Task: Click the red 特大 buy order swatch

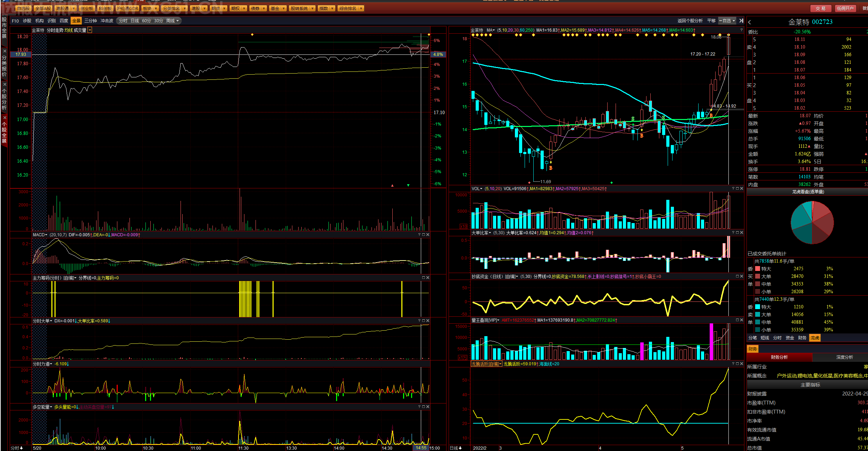Action: pos(758,269)
